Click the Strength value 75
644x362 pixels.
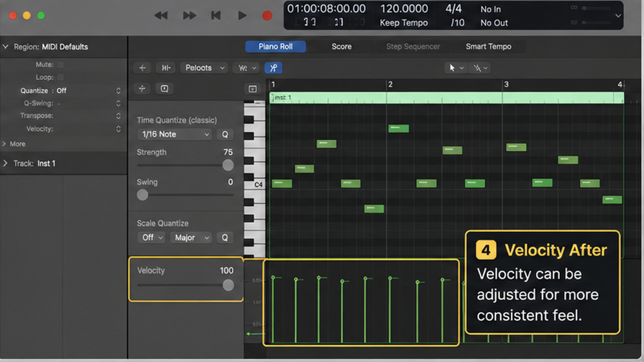point(228,152)
